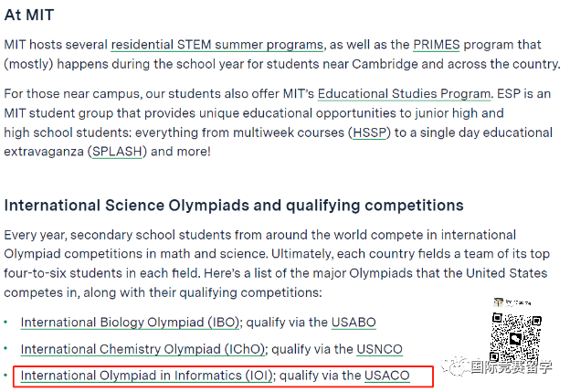Click the bullet before the Chemistry Olympiad item
570x392 pixels.
(5, 349)
